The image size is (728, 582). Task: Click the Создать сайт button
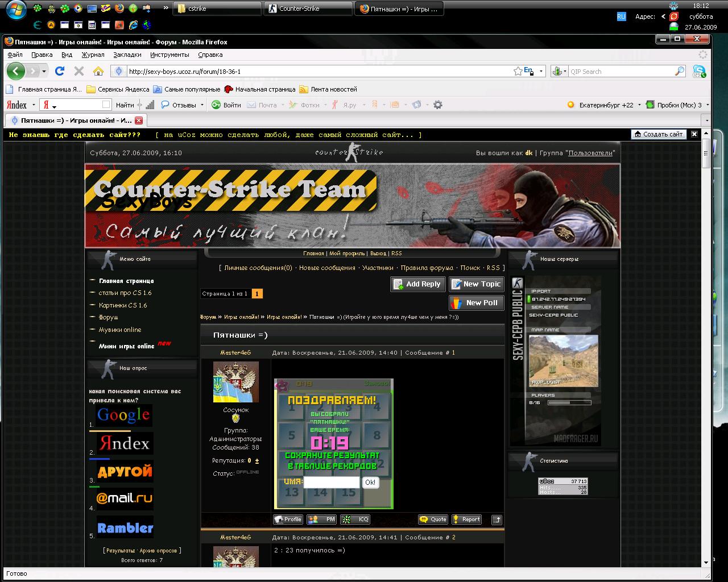click(657, 134)
